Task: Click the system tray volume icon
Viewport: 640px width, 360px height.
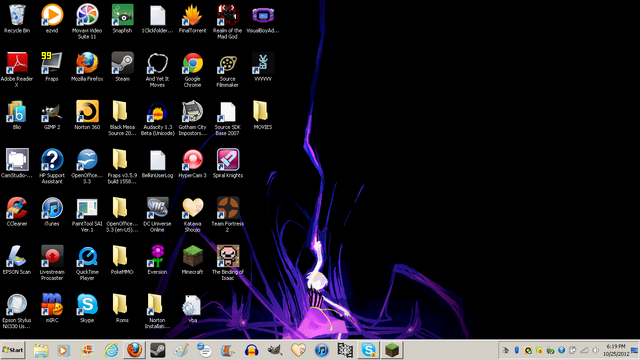Action: [596, 350]
